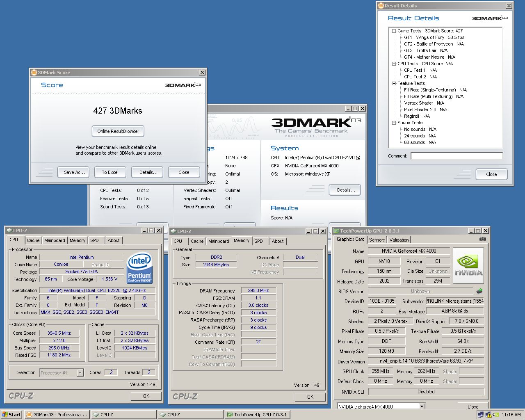Screen dimensions: 525x420
Task: Select the Ragtroll result row
Action: coord(417,116)
